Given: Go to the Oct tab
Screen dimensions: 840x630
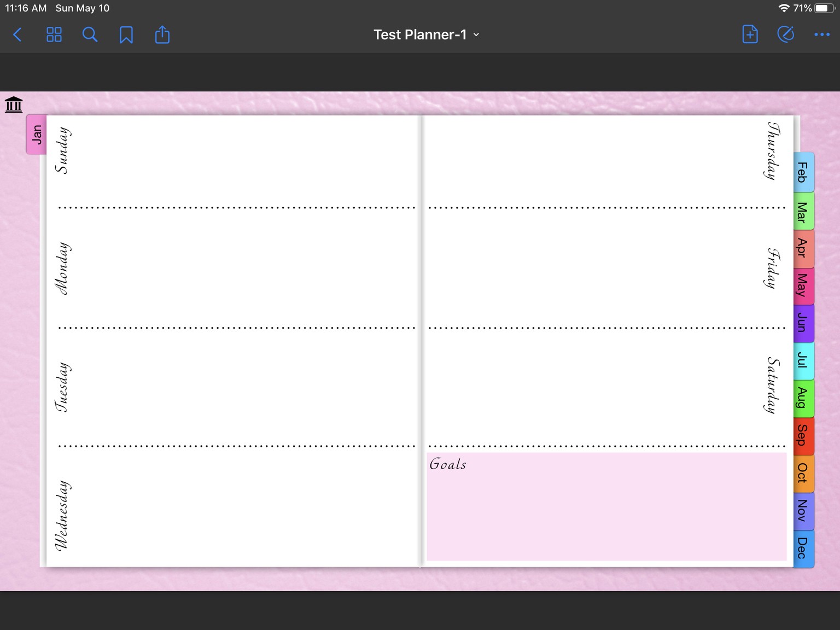Looking at the screenshot, I should 803,473.
